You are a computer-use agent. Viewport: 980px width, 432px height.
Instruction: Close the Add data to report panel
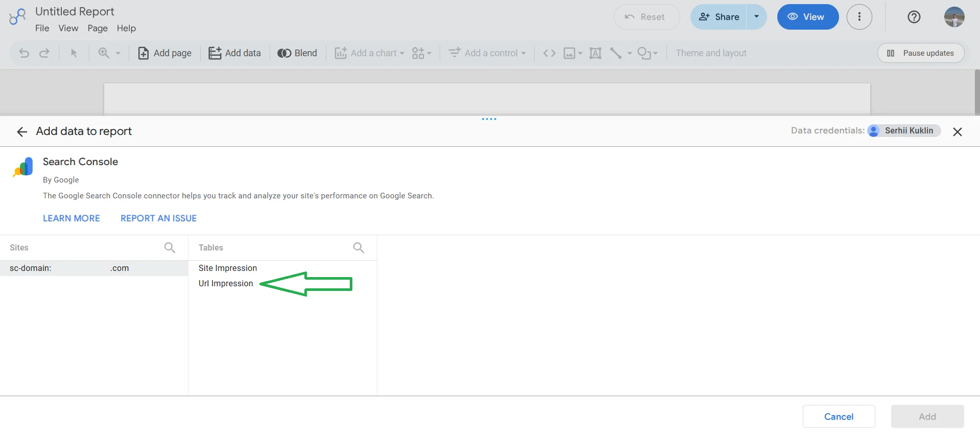tap(958, 132)
